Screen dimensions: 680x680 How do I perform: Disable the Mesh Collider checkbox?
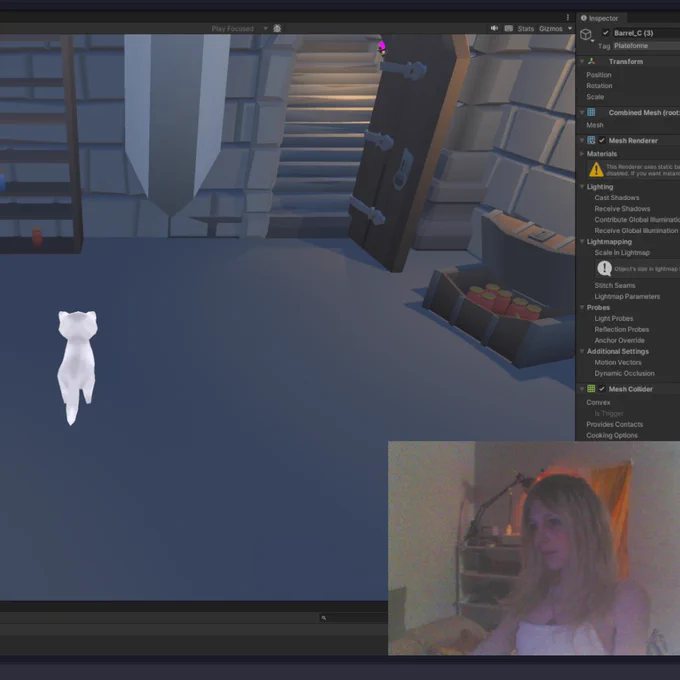602,389
